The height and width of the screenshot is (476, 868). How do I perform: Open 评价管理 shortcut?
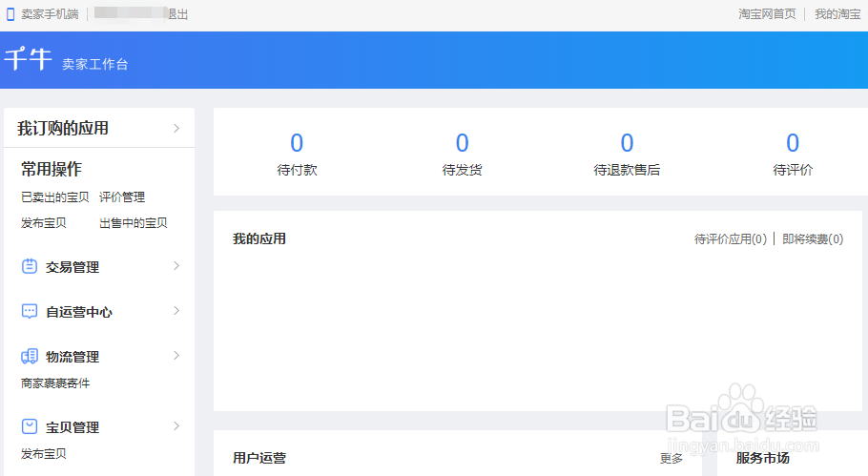(122, 197)
